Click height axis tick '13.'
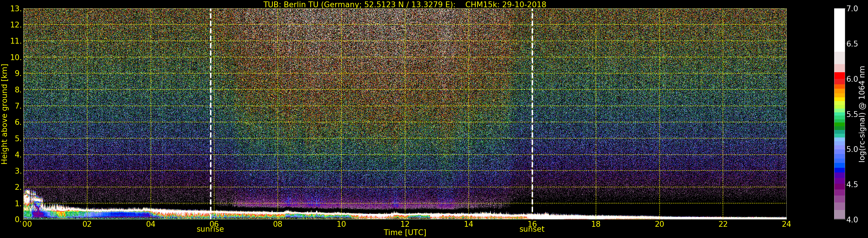 (16, 9)
